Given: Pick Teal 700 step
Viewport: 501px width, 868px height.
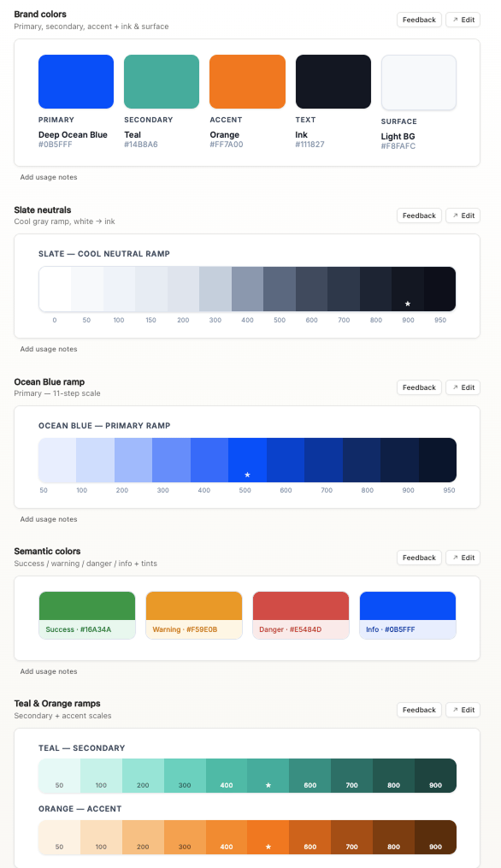Looking at the screenshot, I should [351, 776].
